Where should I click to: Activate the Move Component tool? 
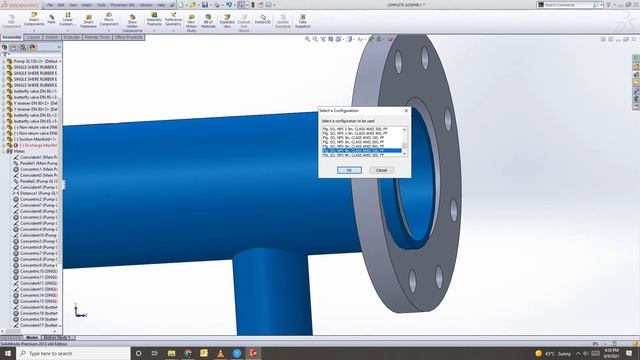109,19
